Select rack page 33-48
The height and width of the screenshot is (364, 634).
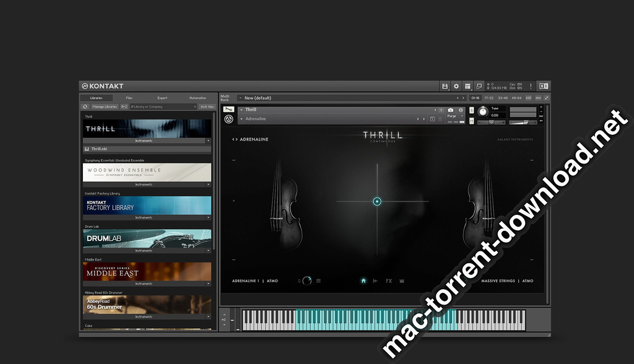(x=503, y=98)
